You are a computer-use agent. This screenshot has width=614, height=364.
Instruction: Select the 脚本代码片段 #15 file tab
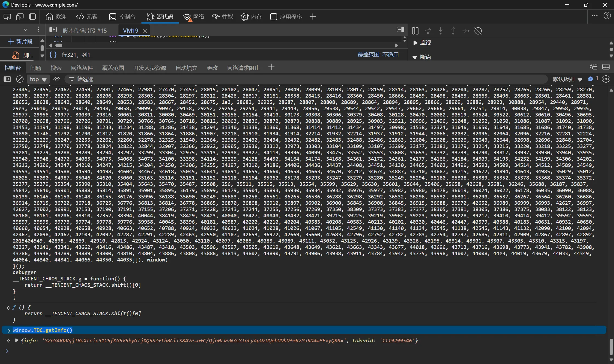(85, 30)
